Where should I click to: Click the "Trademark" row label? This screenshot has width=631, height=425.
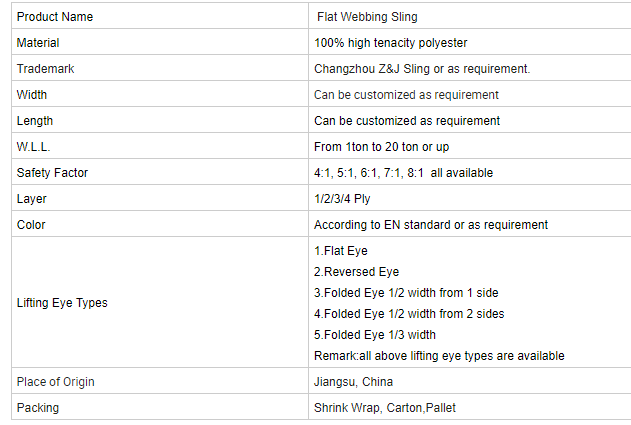pos(45,69)
